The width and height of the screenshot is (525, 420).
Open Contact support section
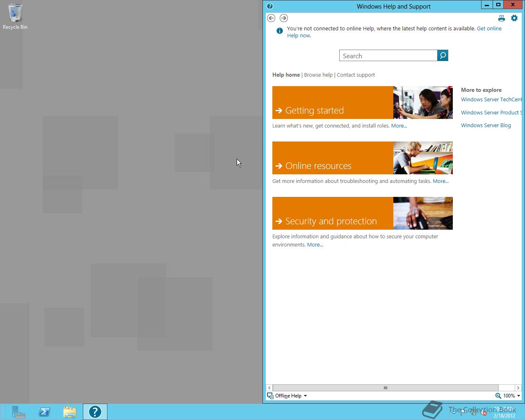click(356, 75)
